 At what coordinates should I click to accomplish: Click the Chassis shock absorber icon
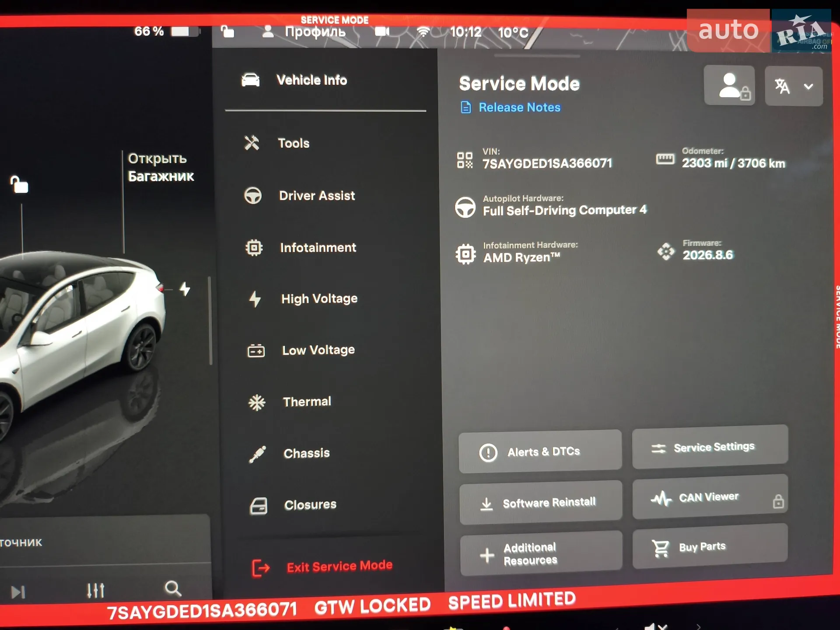257,454
